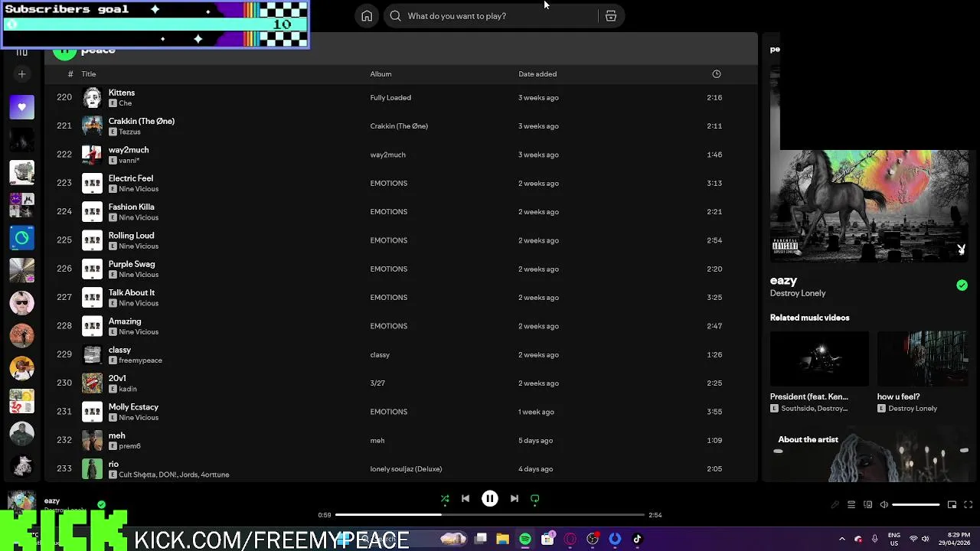The width and height of the screenshot is (980, 551).
Task: Click eazy album artwork in now playing panel
Action: pyautogui.click(x=869, y=206)
